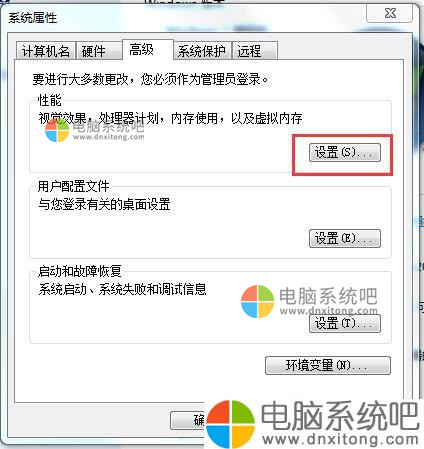Open the 远程 tab

tap(255, 51)
